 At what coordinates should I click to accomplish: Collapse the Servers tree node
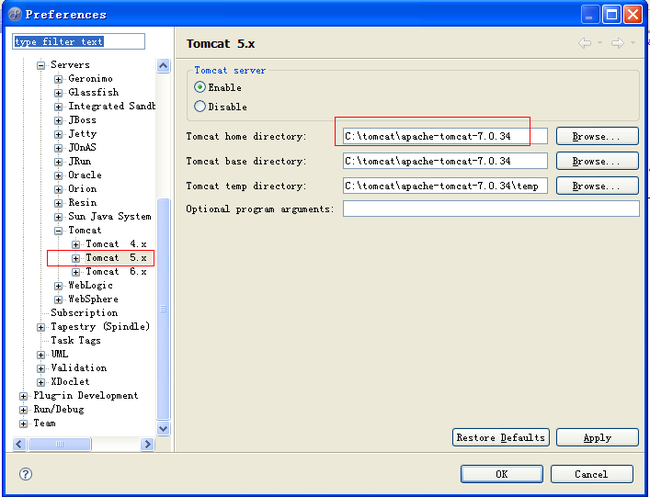(41, 65)
